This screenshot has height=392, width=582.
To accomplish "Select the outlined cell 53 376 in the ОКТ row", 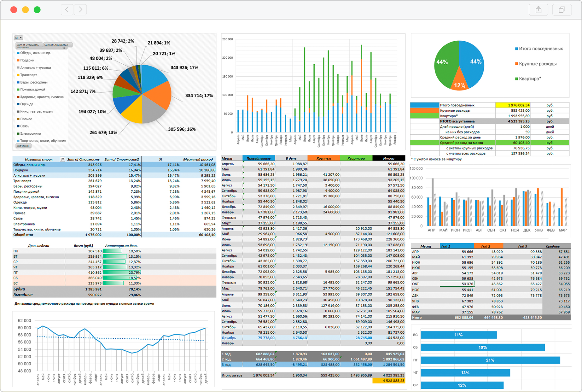I will pyautogui.click(x=457, y=284).
